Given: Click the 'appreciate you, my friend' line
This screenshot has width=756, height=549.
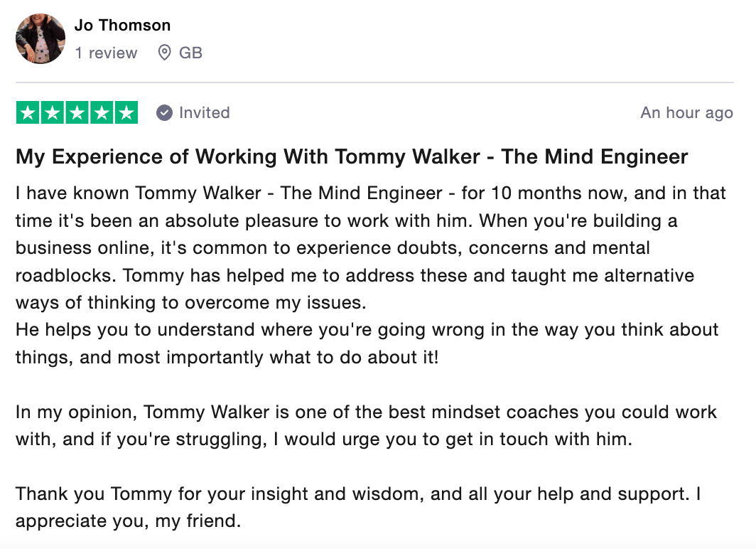Looking at the screenshot, I should (128, 521).
